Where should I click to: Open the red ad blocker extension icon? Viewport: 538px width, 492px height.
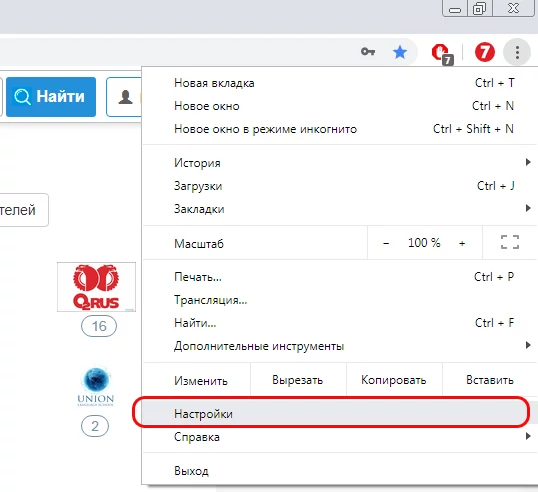click(442, 54)
